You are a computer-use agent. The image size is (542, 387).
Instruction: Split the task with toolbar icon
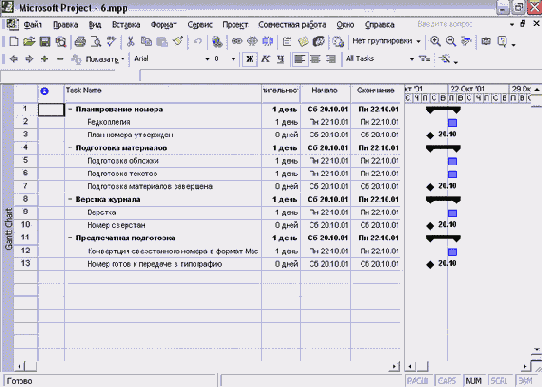tap(268, 42)
